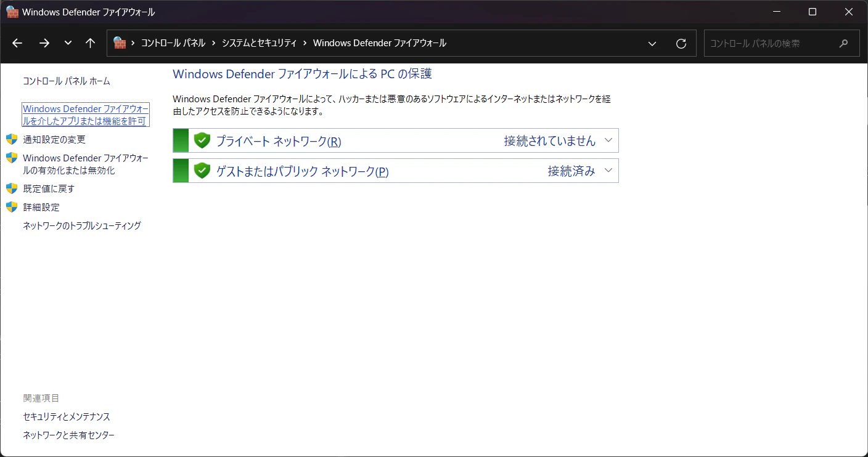Click shield icon beside 既定値に戻す
Image resolution: width=868 pixels, height=457 pixels.
point(11,188)
